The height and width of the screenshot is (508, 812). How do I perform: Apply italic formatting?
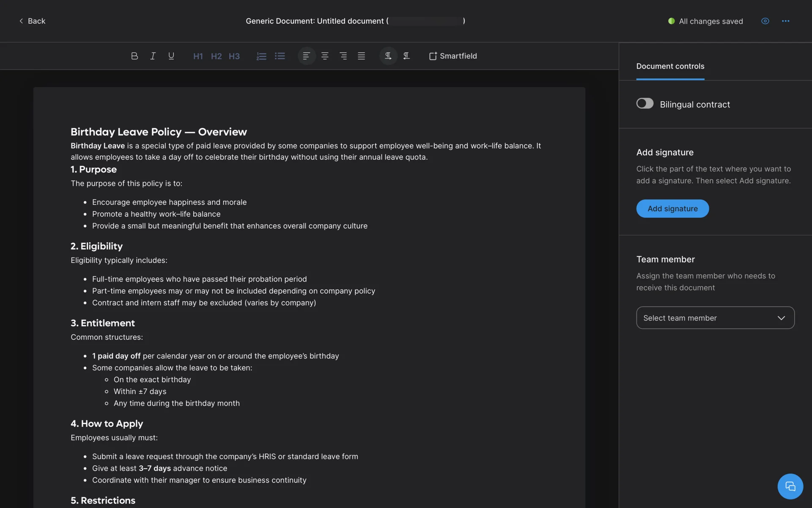[x=153, y=56]
